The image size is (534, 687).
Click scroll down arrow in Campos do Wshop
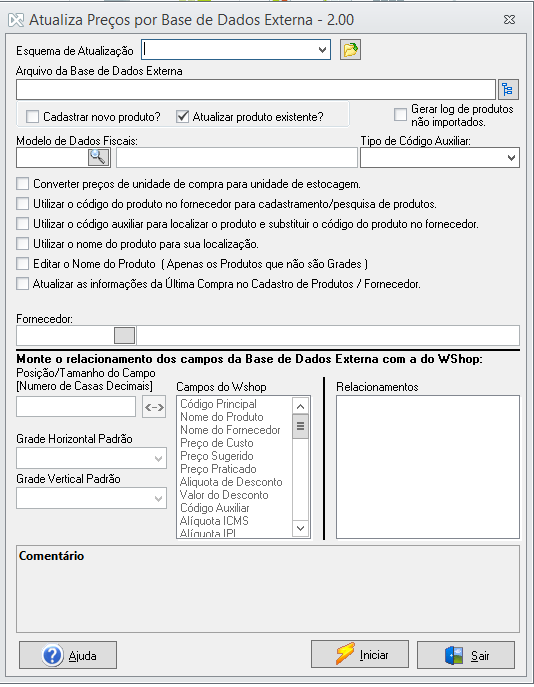click(x=301, y=528)
